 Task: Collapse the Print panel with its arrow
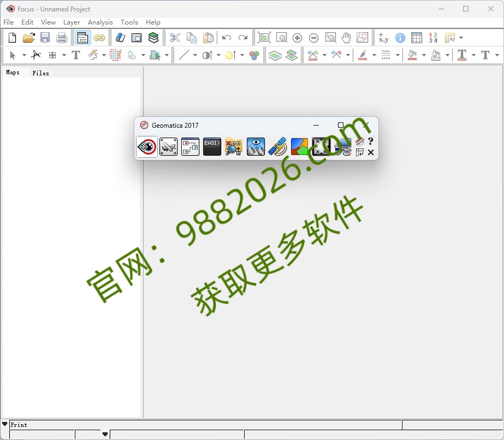click(x=4, y=424)
